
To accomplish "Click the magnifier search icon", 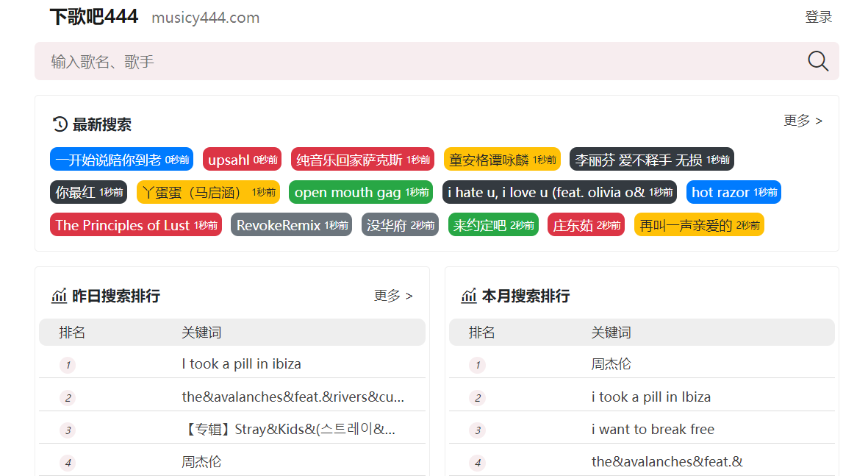I will point(817,61).
